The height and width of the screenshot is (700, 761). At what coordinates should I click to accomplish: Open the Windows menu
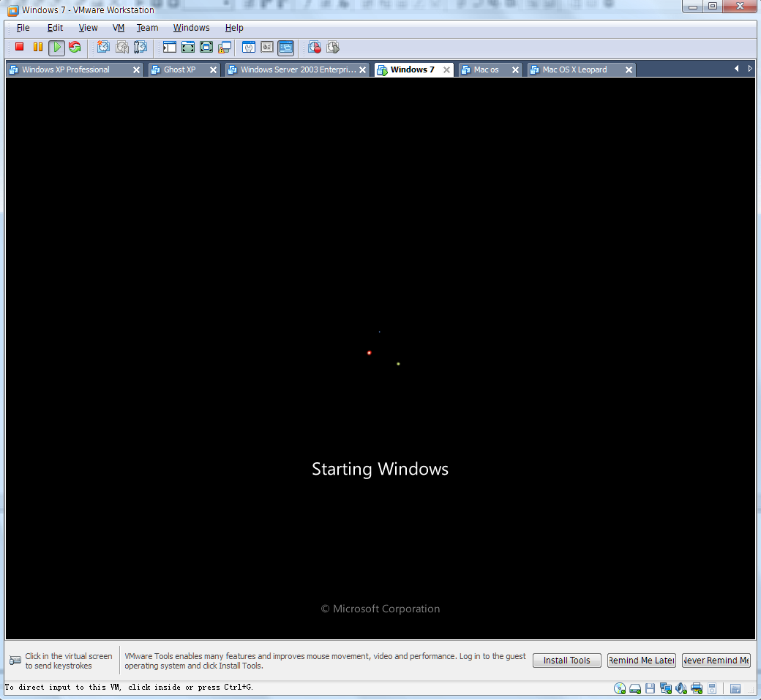[x=191, y=28]
